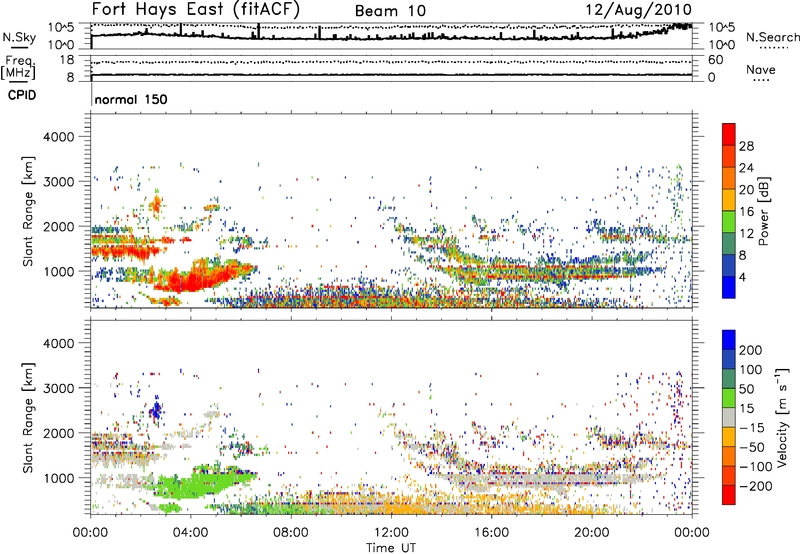The height and width of the screenshot is (554, 800).
Task: Click the '08:00' time axis label
Action: click(x=291, y=533)
